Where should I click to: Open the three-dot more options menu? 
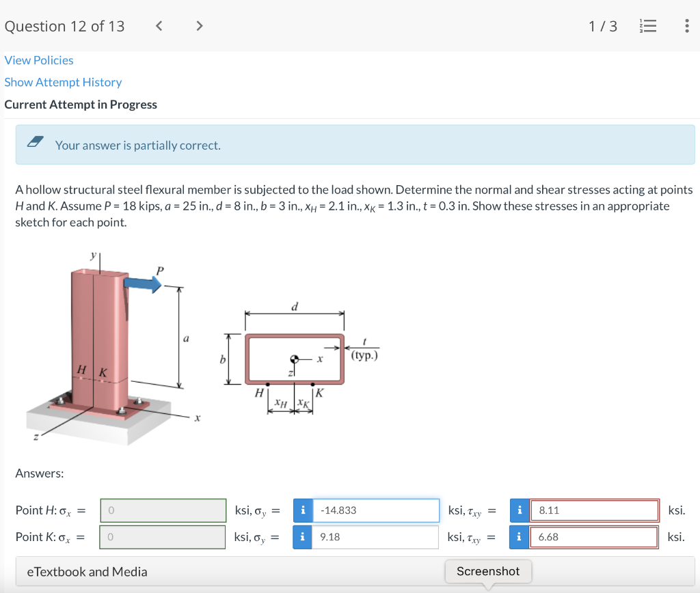686,26
